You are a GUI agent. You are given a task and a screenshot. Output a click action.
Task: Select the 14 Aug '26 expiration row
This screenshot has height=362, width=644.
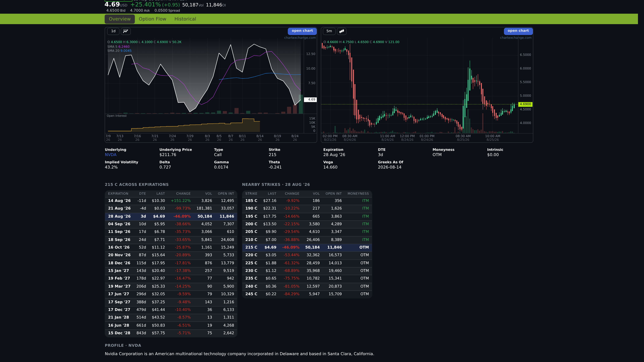tap(171, 201)
